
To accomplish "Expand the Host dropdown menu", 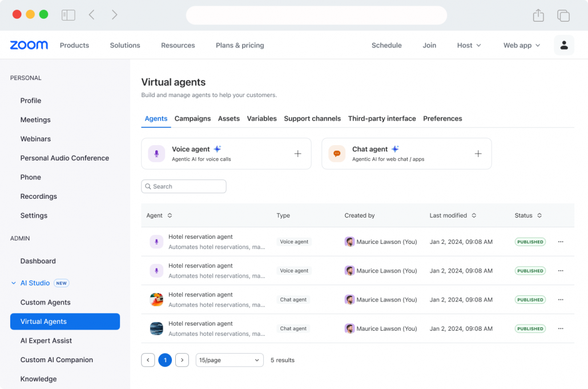I will [469, 45].
